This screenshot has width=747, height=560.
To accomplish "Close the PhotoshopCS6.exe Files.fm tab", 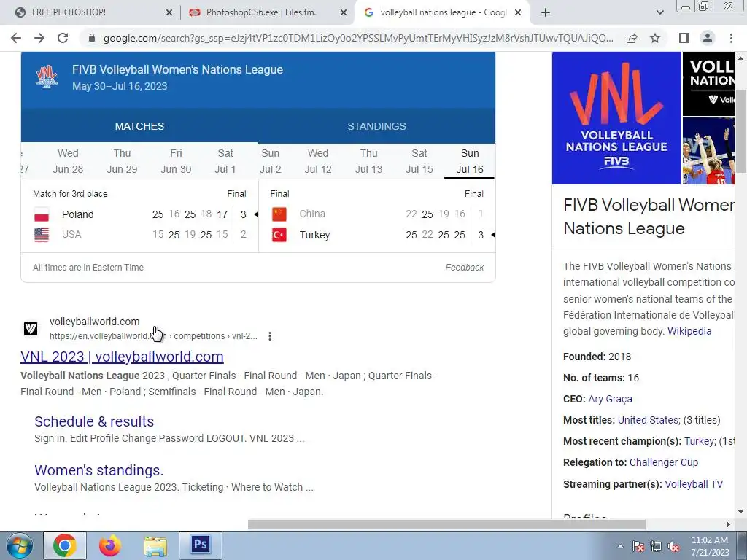I will (x=344, y=13).
